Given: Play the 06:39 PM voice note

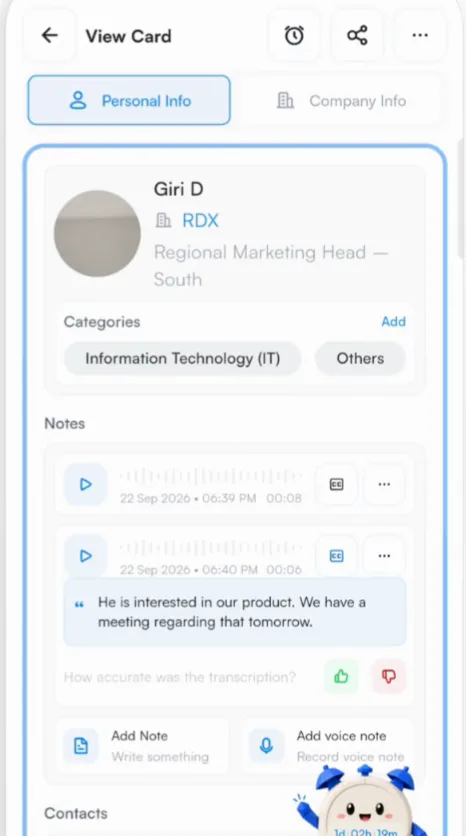Looking at the screenshot, I should coord(85,484).
